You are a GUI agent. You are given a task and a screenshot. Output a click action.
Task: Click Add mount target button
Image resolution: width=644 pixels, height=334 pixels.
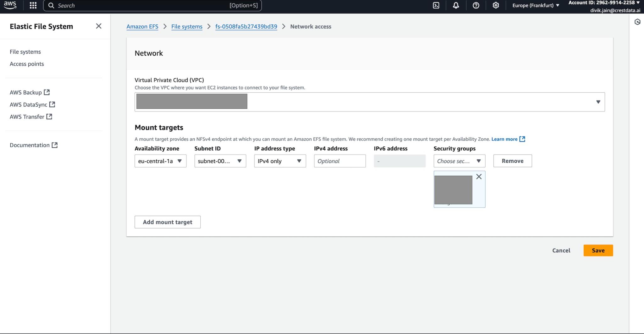click(168, 222)
